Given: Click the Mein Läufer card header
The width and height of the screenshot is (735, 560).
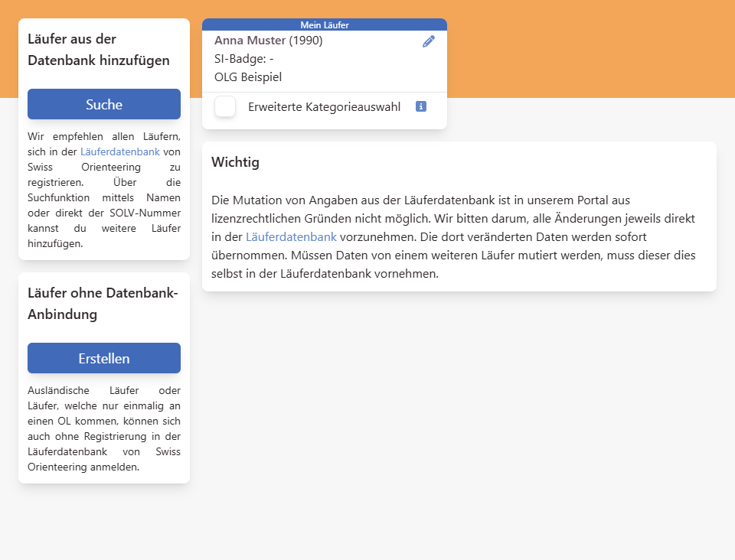Looking at the screenshot, I should coord(325,24).
